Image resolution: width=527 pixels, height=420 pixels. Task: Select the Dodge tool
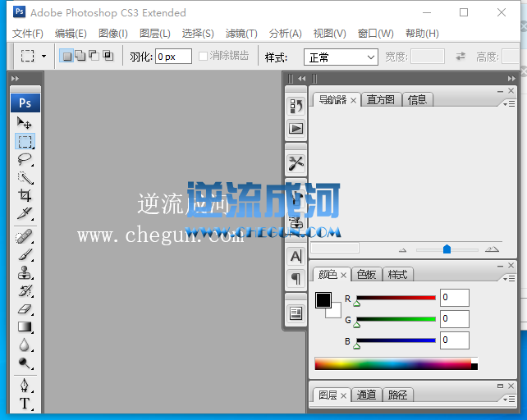pos(25,363)
